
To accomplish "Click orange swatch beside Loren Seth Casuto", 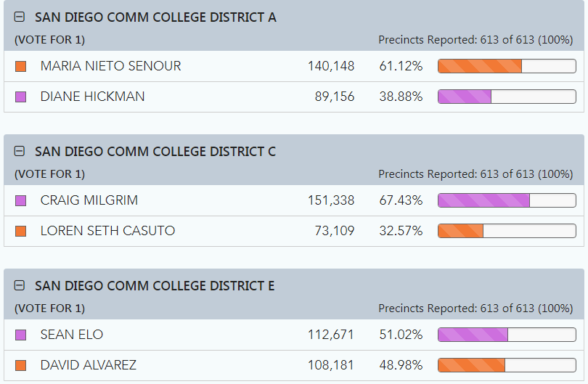I will 20,231.
